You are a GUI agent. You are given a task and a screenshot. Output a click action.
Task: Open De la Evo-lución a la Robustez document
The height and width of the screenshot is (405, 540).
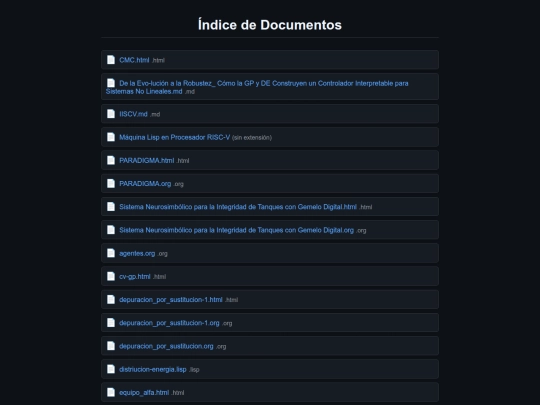pyautogui.click(x=257, y=87)
